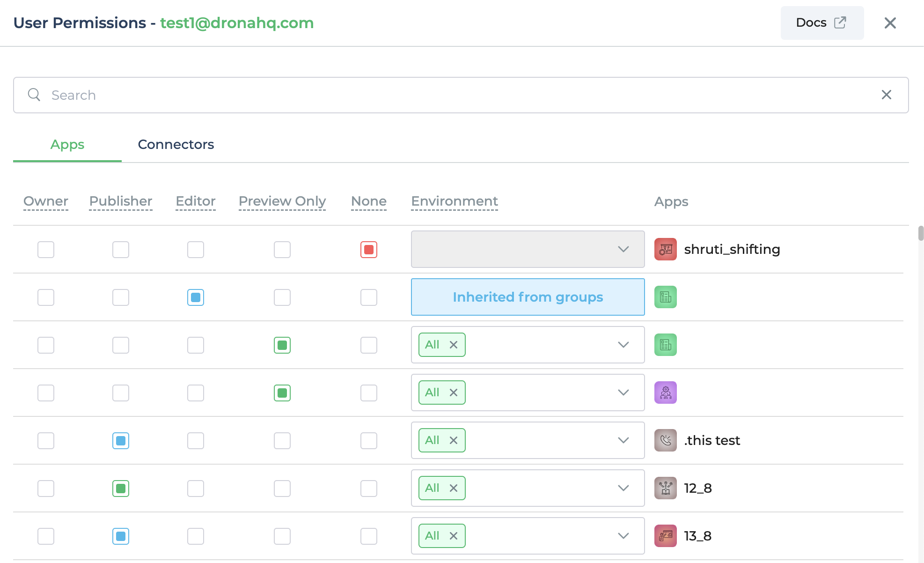Click the green spreadsheet app icon row 2

665,296
